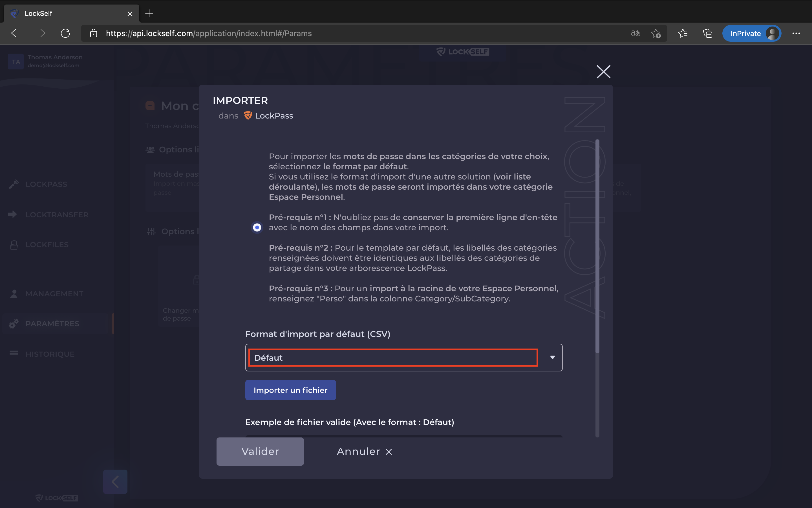Screen dimensions: 812x508
Task: Collapse sidebar with the left chevron
Action: 115,481
